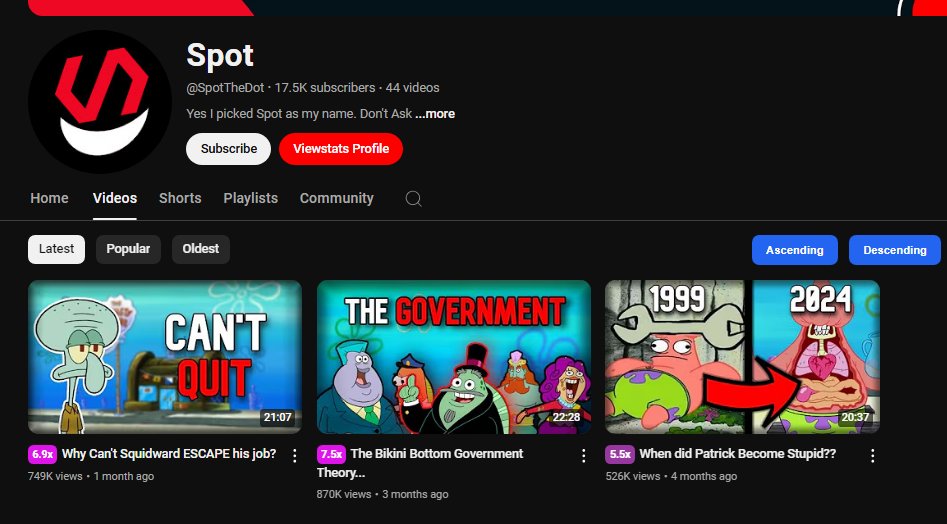The image size is (947, 524).
Task: Select the Popular filter chip
Action: [128, 249]
